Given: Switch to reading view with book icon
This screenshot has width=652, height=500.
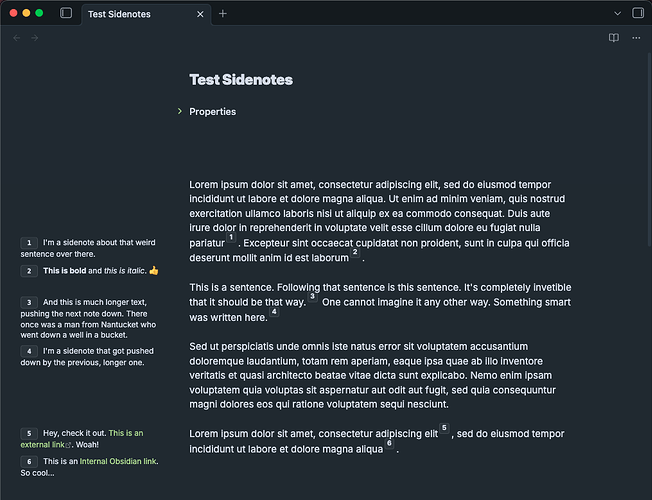Looking at the screenshot, I should coord(614,38).
